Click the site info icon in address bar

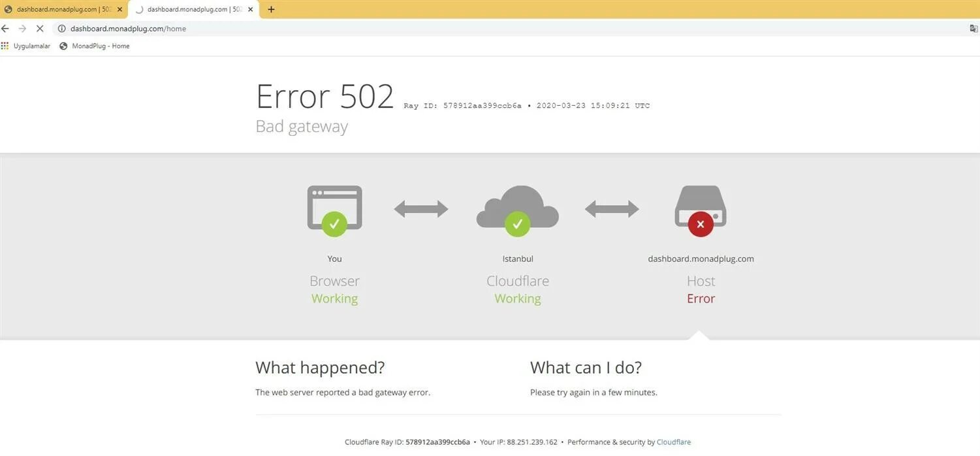click(62, 29)
